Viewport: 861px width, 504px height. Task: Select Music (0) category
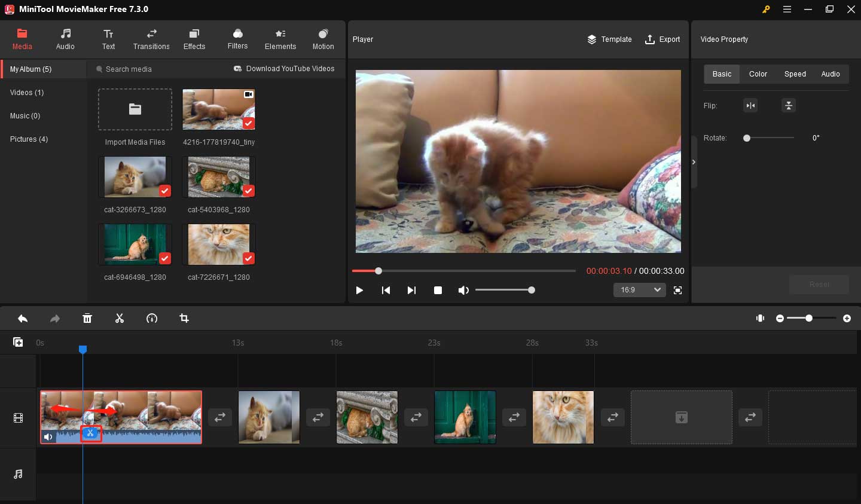[x=25, y=116]
